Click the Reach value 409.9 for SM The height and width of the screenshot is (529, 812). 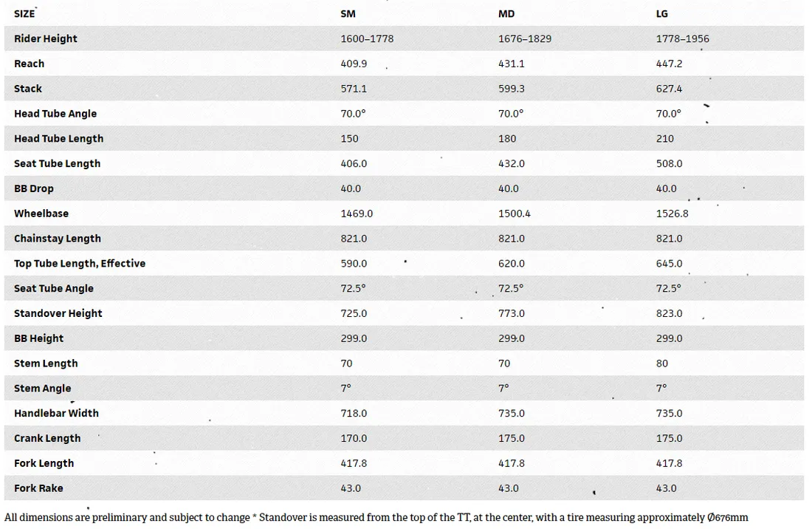(x=354, y=64)
